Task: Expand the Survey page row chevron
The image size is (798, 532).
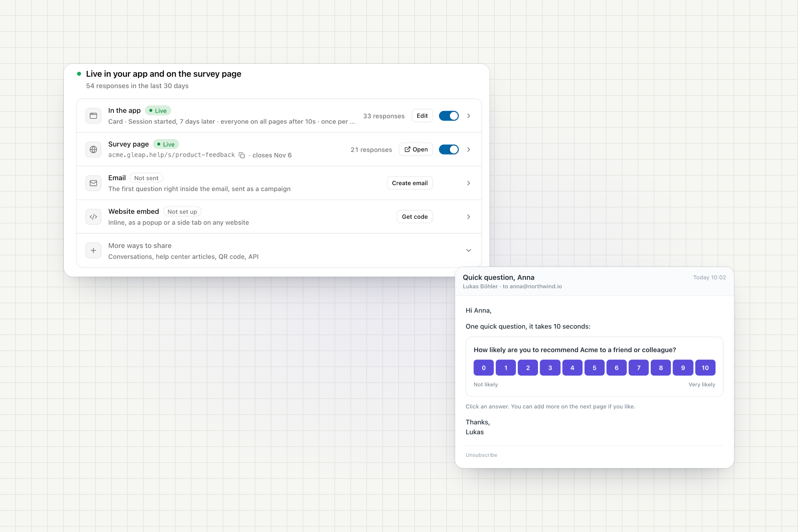Action: click(x=468, y=149)
